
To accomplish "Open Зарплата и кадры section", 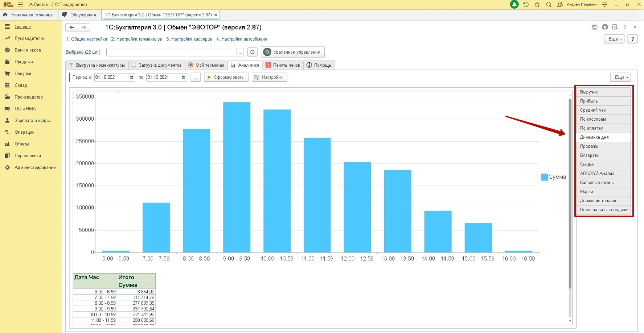I will tap(32, 121).
